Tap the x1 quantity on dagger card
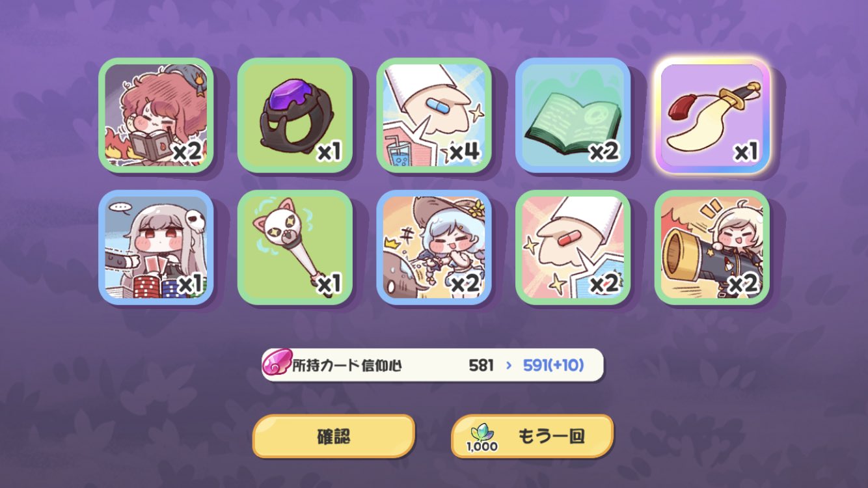Image resolution: width=868 pixels, height=488 pixels. tap(745, 152)
